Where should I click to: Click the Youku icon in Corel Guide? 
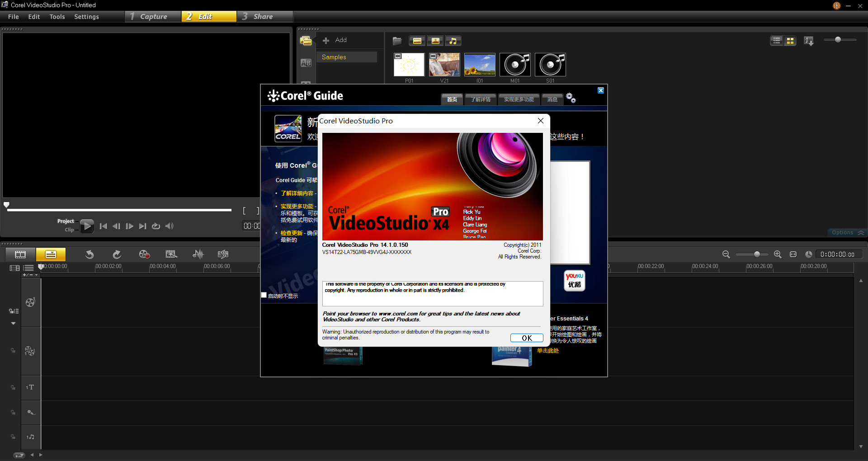point(575,281)
